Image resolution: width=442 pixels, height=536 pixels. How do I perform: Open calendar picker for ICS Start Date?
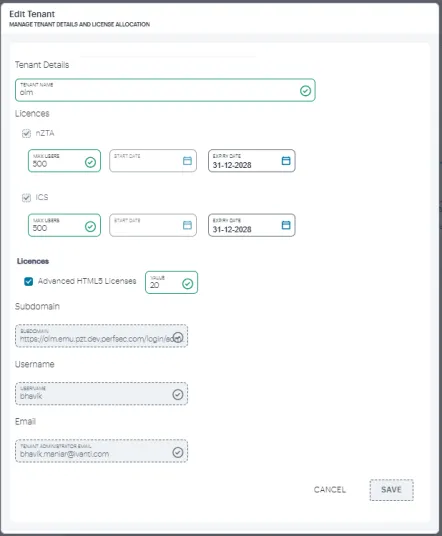point(187,225)
